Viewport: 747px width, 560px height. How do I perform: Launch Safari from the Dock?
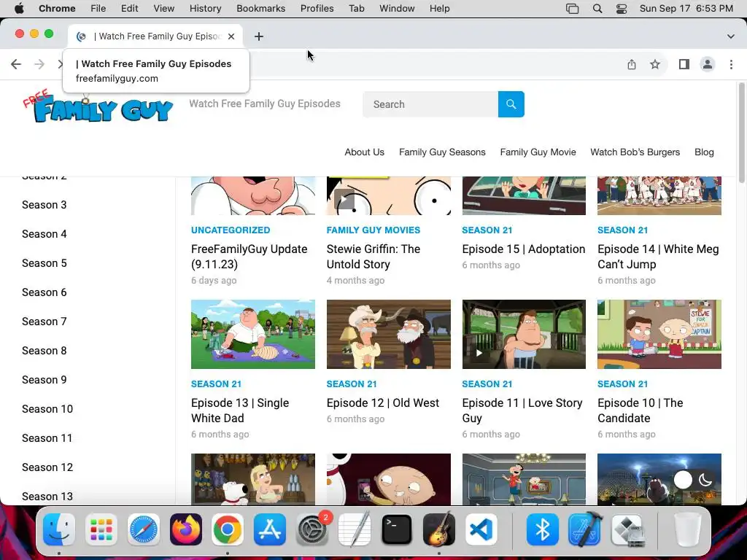pyautogui.click(x=144, y=529)
